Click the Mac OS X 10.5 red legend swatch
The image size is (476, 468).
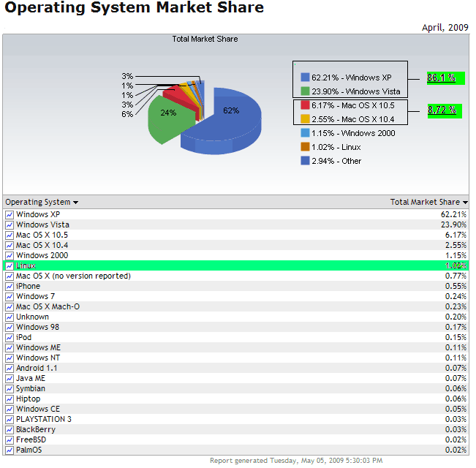point(305,105)
